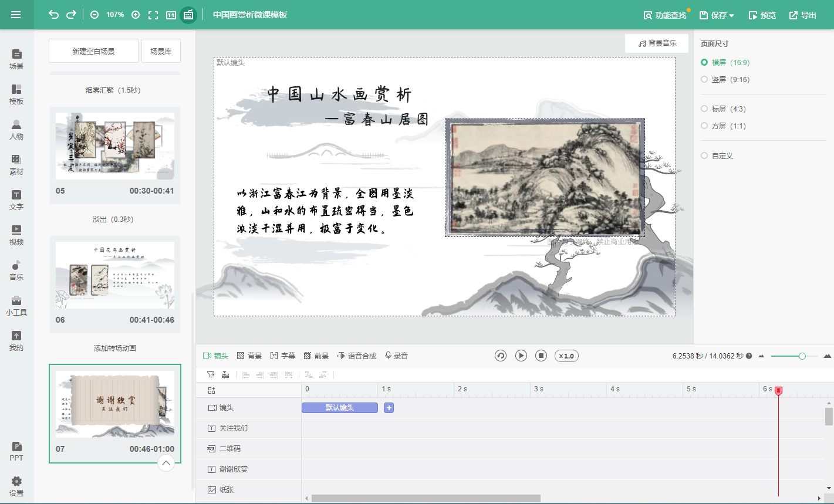
Task: Import PPT from sidebar
Action: 16,451
